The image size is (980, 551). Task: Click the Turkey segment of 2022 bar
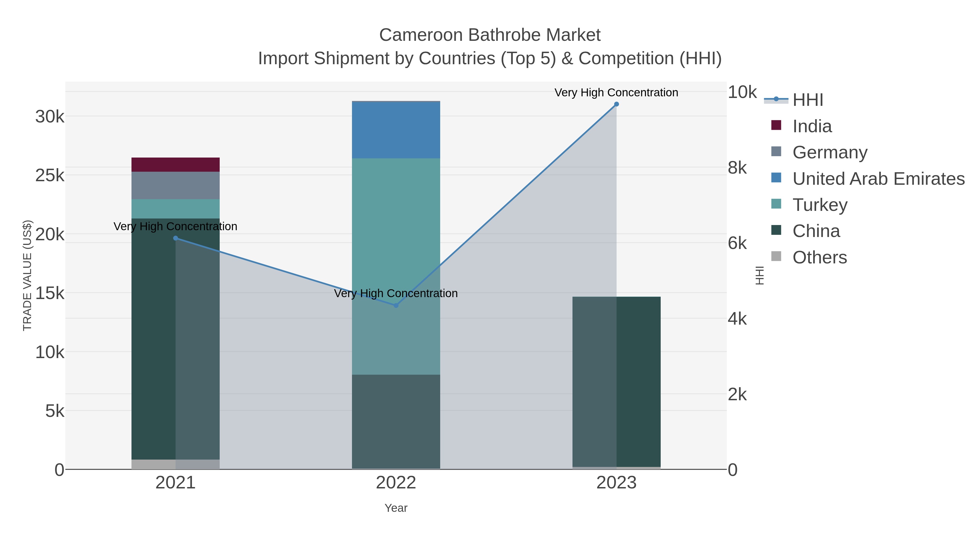396,267
